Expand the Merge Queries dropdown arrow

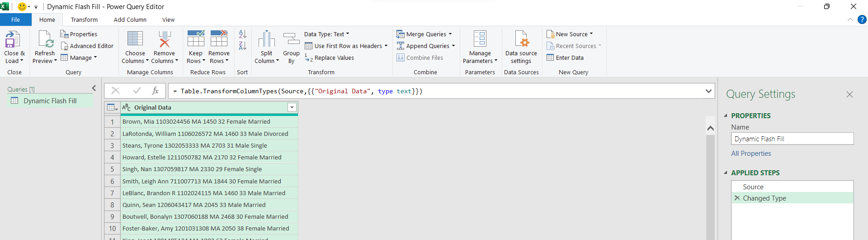point(450,34)
